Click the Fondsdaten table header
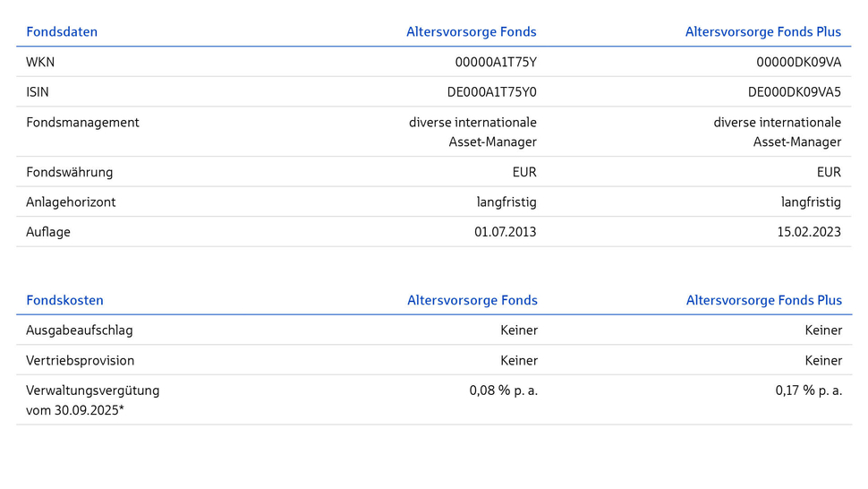Viewport: 868px width, 489px height. pyautogui.click(x=62, y=31)
